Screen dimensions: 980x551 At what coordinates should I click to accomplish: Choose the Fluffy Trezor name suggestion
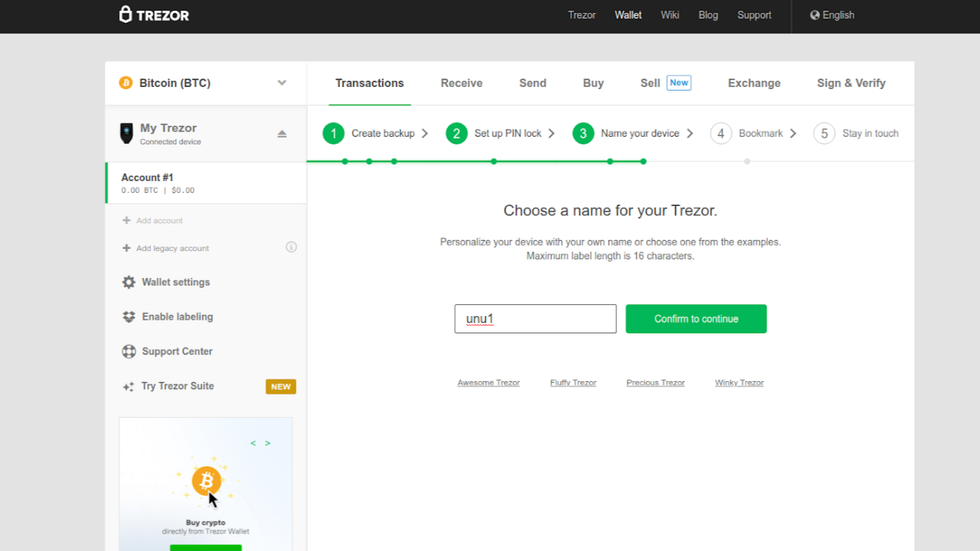coord(573,383)
